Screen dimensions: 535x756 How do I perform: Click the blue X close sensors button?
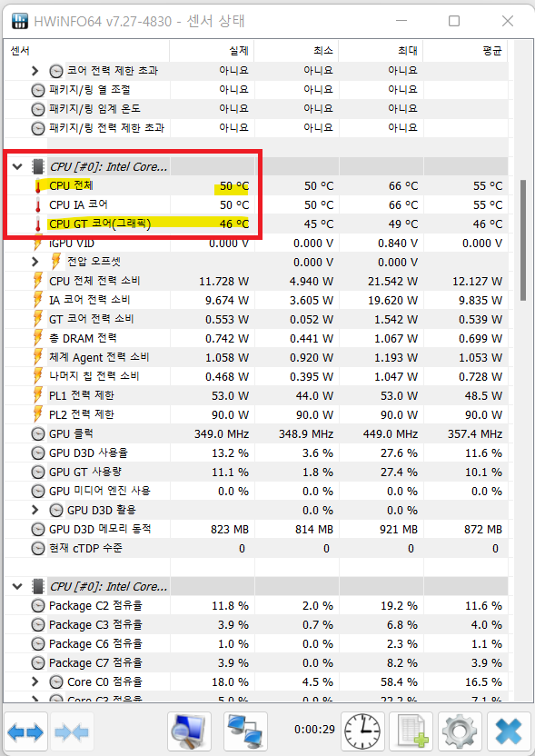point(509,732)
